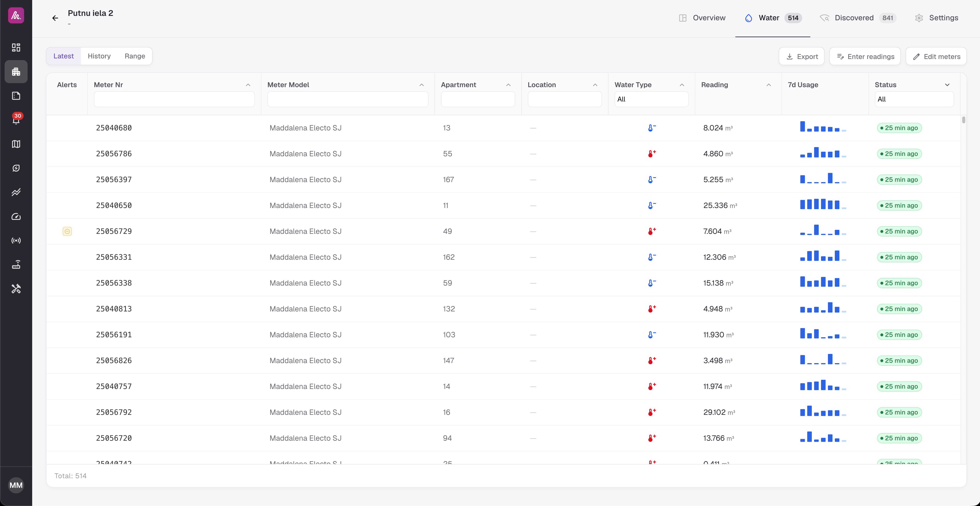The image size is (980, 506).
Task: Click cold water icon for meter 25056397
Action: click(x=652, y=180)
